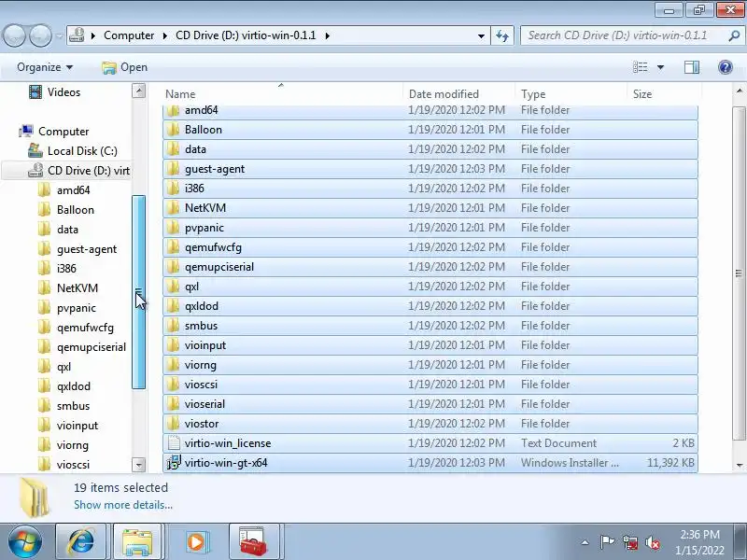This screenshot has height=560, width=747.
Task: Sort by the Size column header
Action: [664, 94]
